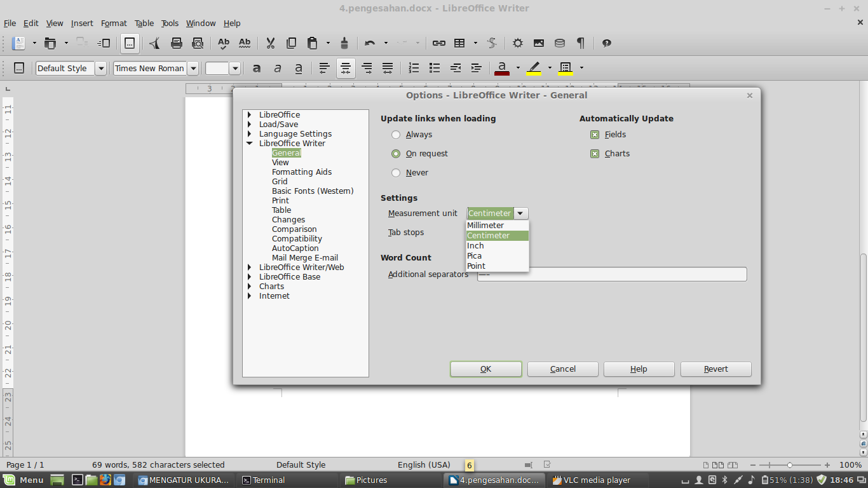Open the Paragraph Style dropdown arrow

pyautogui.click(x=100, y=69)
